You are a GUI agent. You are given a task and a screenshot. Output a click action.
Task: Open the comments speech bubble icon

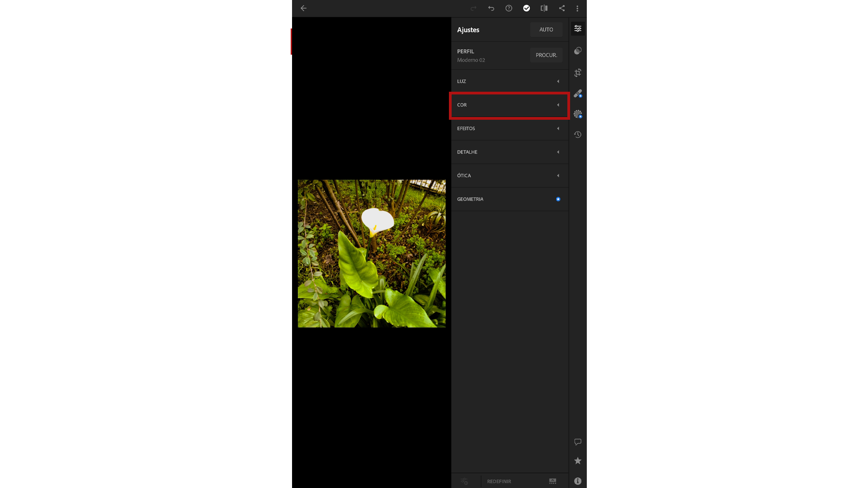(x=578, y=442)
